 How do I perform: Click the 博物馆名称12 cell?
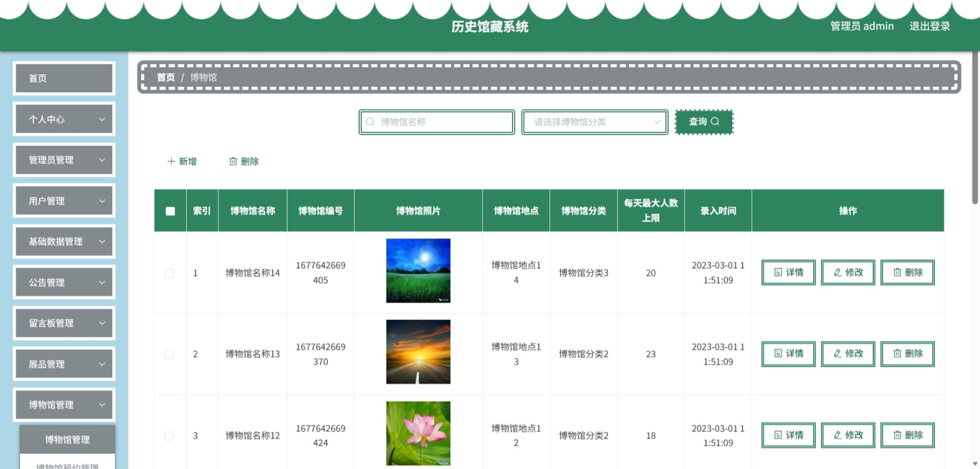(x=253, y=436)
